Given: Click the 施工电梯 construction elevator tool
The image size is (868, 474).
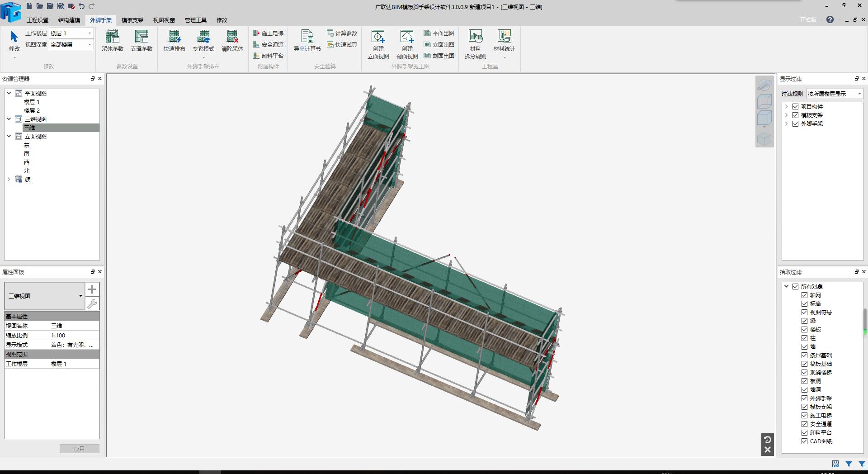Looking at the screenshot, I should (x=269, y=33).
